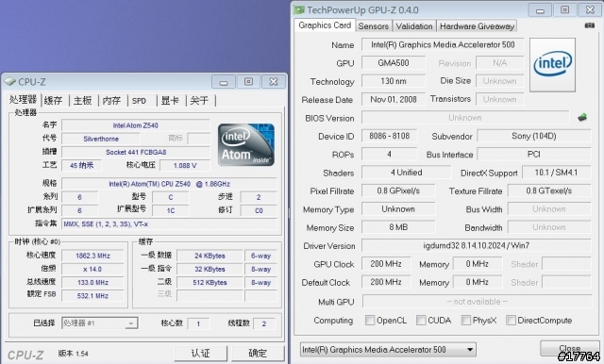Click the Texture Fillrate 0.8 GTexel/s value
Screen dimensions: 604x364
[x=549, y=190]
